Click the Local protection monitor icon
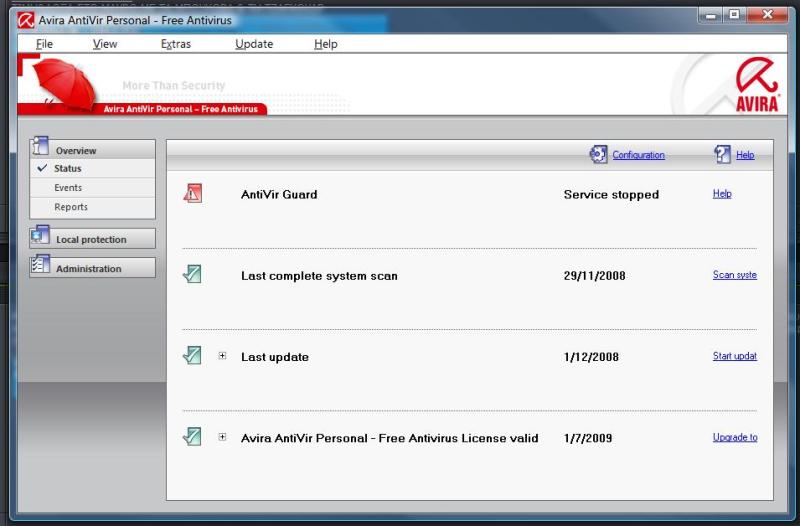This screenshot has width=800, height=526. pyautogui.click(x=40, y=235)
